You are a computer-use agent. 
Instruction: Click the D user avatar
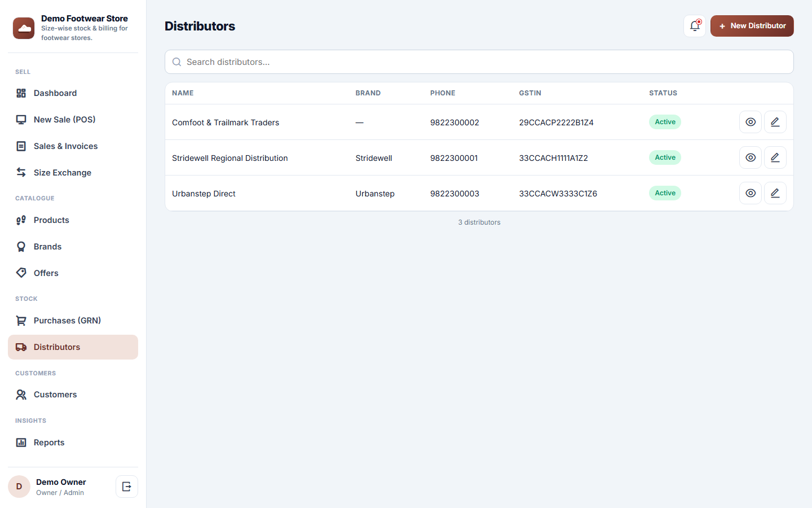click(x=19, y=487)
